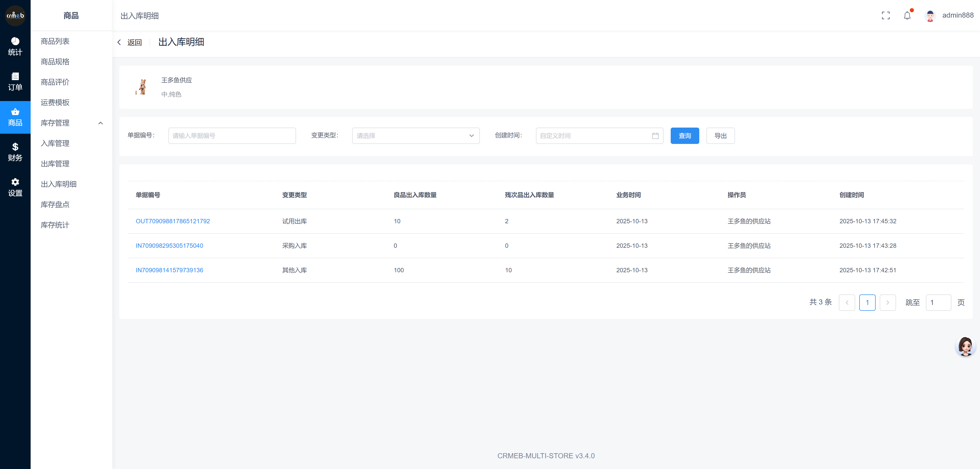Open the 统计 statistics sidebar icon
Image resolution: width=980 pixels, height=469 pixels.
click(x=15, y=46)
